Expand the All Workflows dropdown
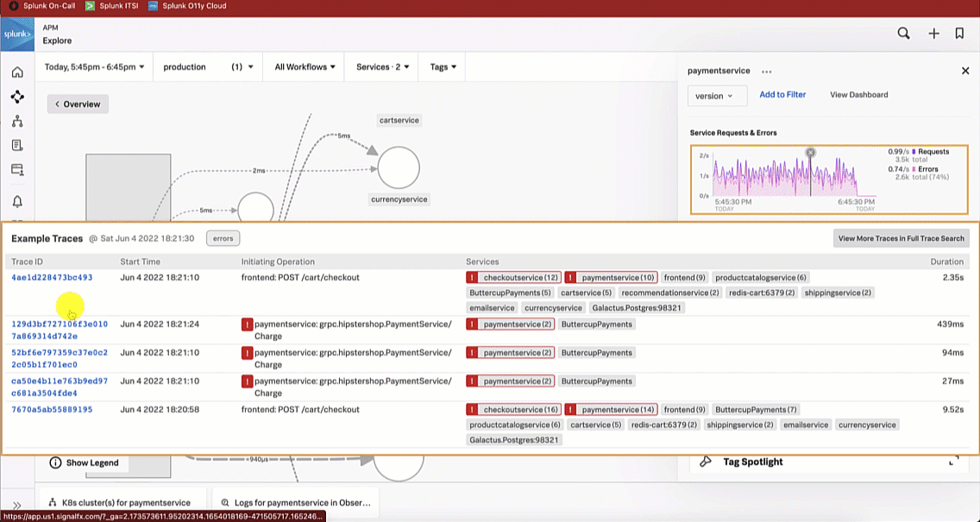Viewport: 980px width, 522px height. [306, 66]
